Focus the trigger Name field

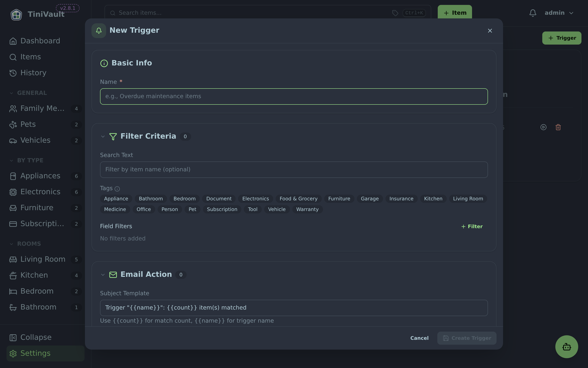(294, 97)
